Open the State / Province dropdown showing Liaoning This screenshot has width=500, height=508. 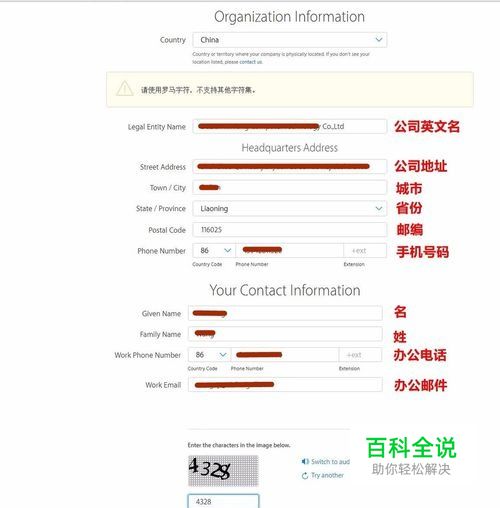click(x=290, y=209)
